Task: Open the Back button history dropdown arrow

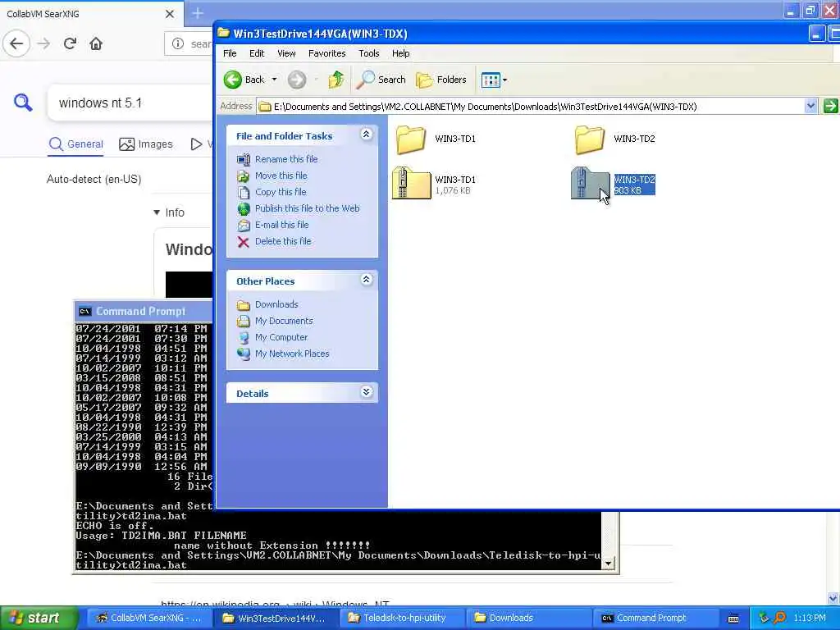Action: point(274,80)
